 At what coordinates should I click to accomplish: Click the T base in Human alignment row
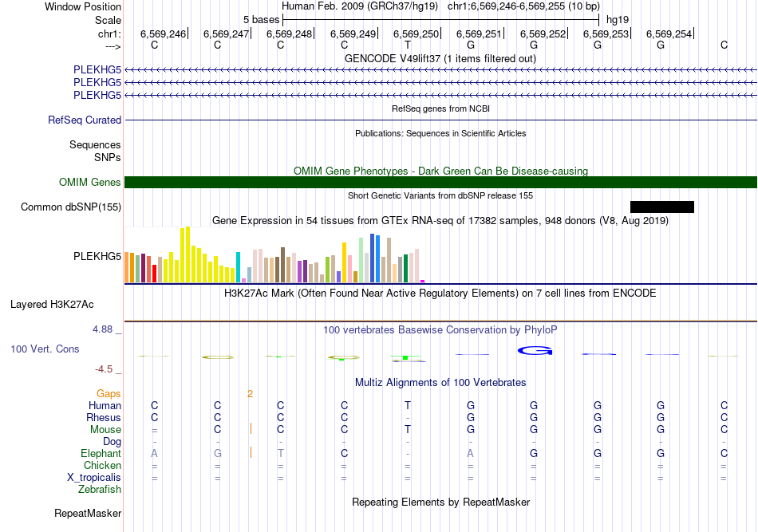coord(408,405)
